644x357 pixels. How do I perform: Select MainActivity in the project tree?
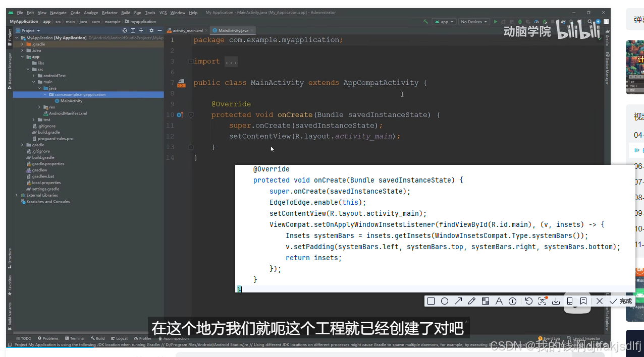pyautogui.click(x=70, y=100)
